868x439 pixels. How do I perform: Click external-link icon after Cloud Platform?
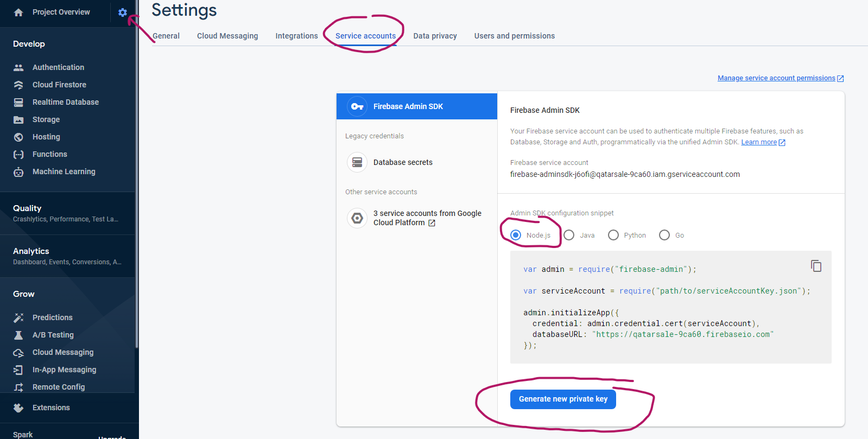tap(432, 223)
